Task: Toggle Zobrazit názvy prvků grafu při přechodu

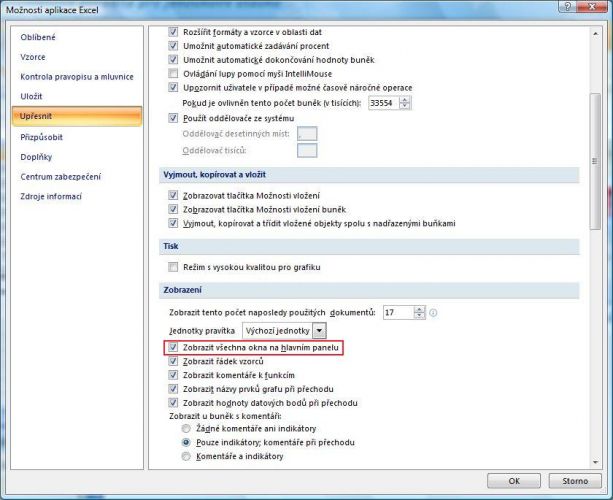Action: (x=173, y=389)
